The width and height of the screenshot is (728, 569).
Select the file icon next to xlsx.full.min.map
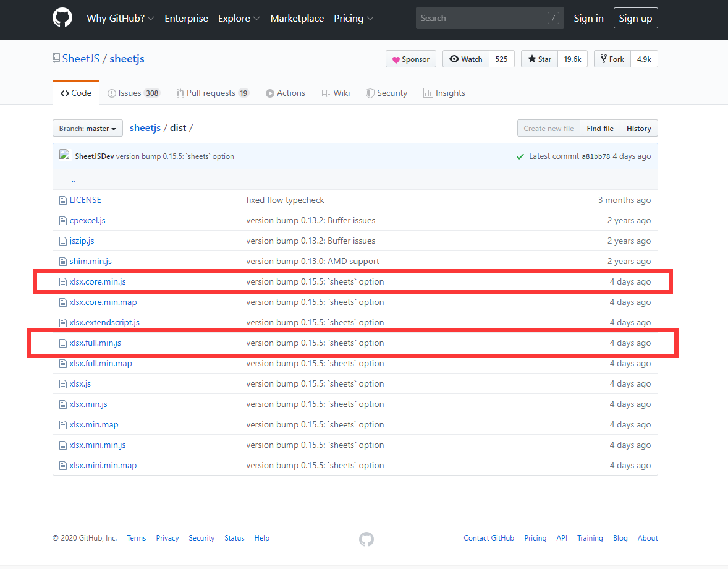[62, 364]
